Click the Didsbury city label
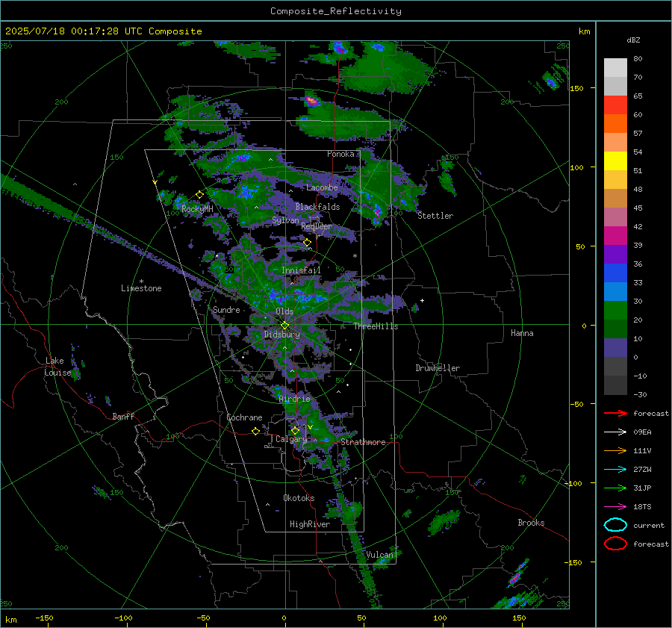The height and width of the screenshot is (628, 672). click(282, 335)
